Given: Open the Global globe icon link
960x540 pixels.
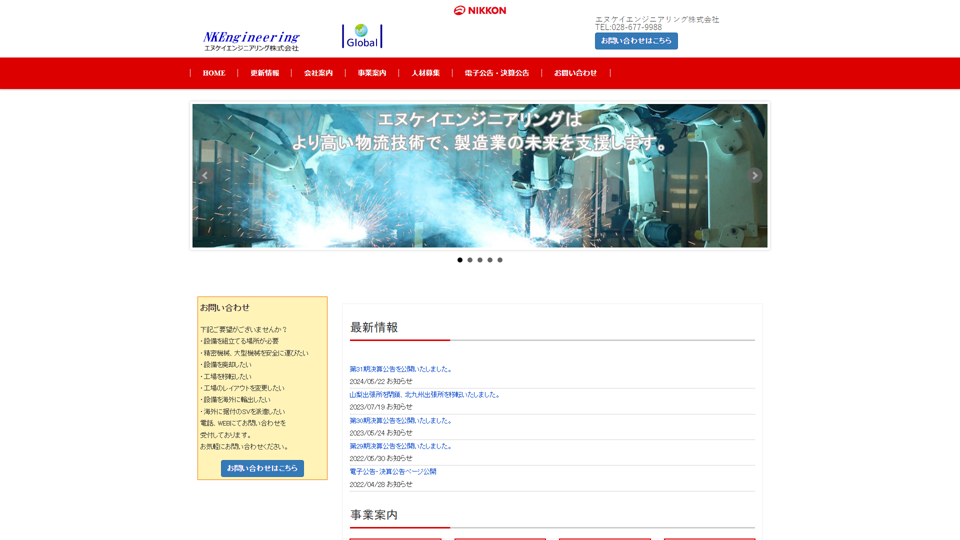Looking at the screenshot, I should point(362,36).
